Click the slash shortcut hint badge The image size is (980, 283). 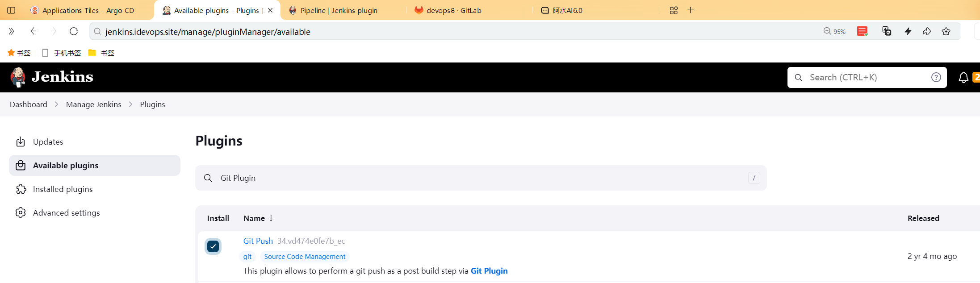754,178
